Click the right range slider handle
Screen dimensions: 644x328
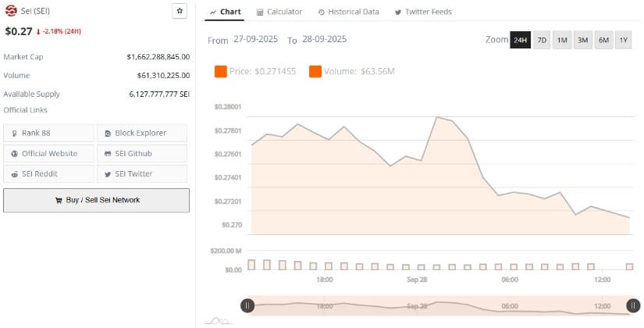tap(631, 306)
